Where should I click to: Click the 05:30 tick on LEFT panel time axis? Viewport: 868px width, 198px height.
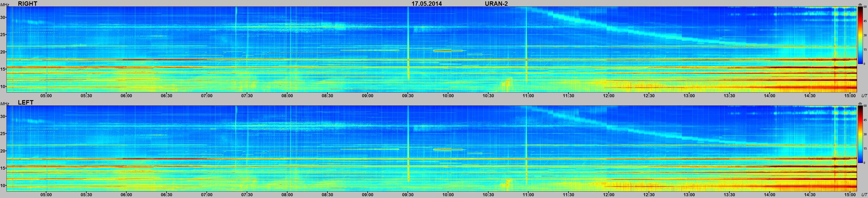pos(86,194)
